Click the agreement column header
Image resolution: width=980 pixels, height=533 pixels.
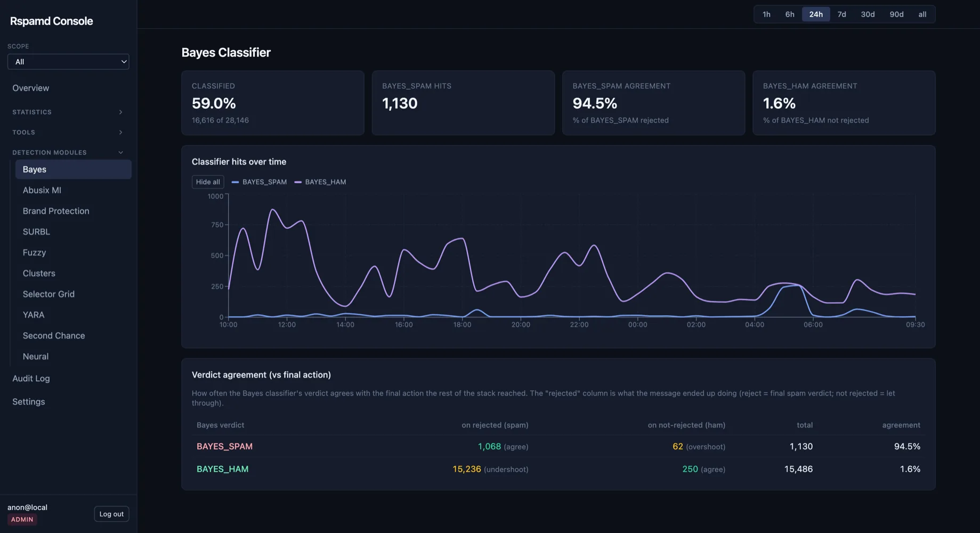(x=901, y=425)
